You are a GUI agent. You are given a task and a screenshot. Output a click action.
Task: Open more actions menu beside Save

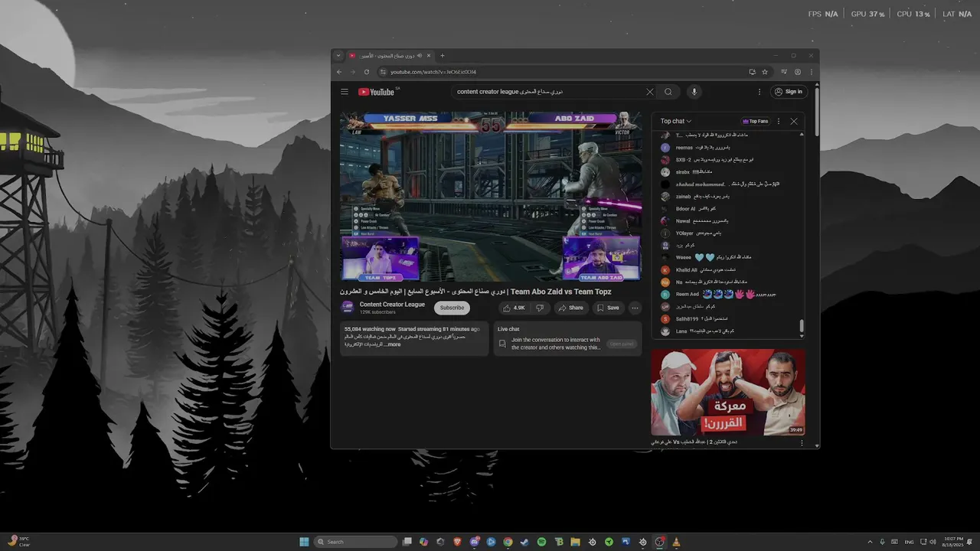click(x=635, y=308)
